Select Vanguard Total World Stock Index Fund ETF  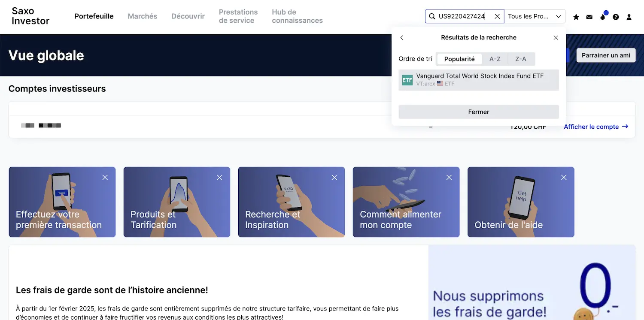(x=479, y=80)
